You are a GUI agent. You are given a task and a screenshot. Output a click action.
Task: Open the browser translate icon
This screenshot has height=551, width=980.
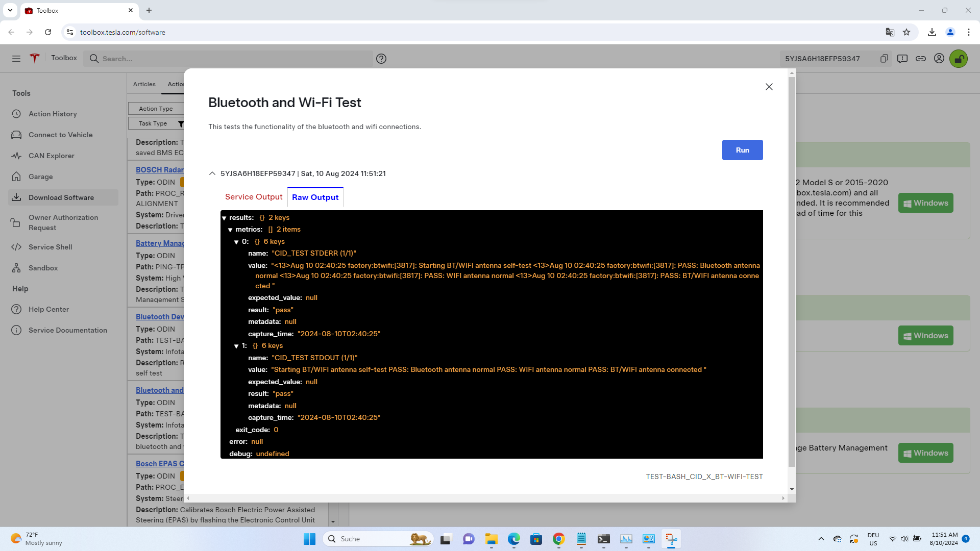890,32
